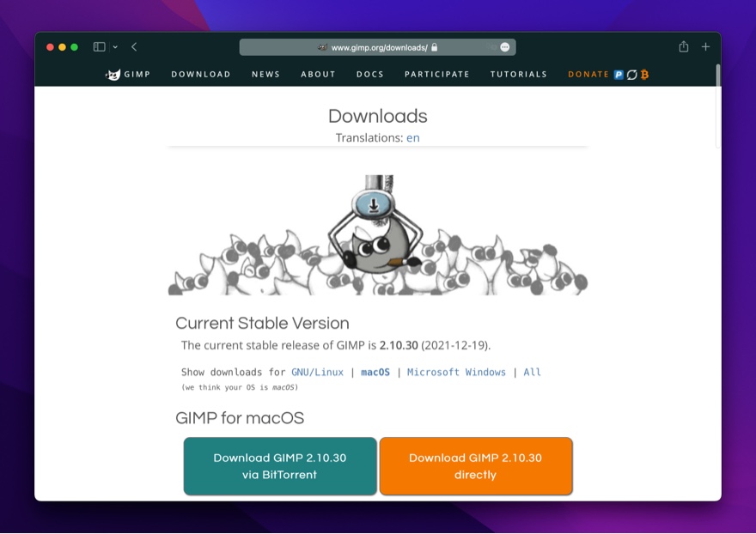Click the lock icon in address bar
756x534 pixels.
point(435,47)
